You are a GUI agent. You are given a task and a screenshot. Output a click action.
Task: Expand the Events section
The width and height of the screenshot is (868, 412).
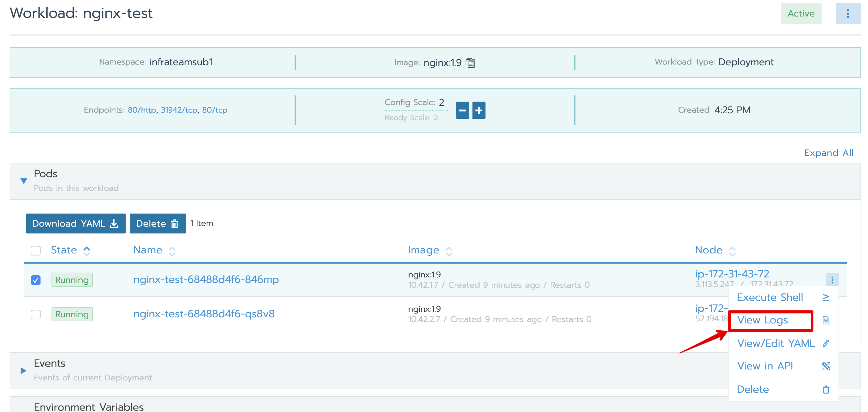click(24, 370)
